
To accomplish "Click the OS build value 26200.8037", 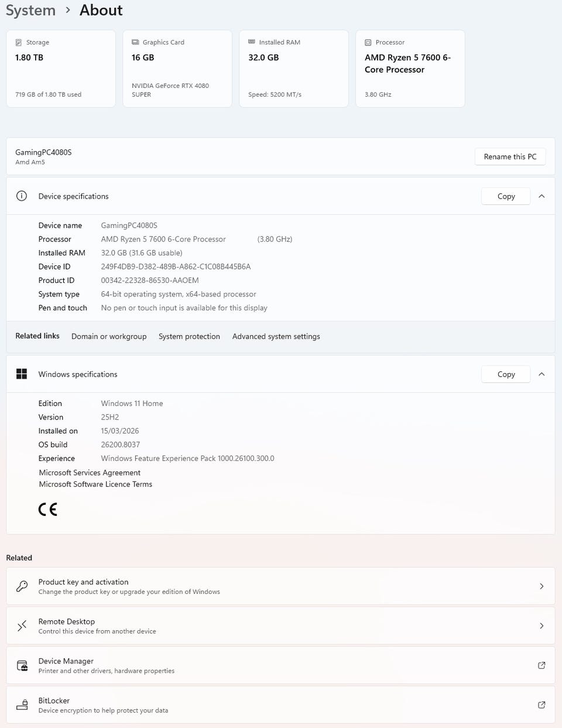I will point(121,445).
